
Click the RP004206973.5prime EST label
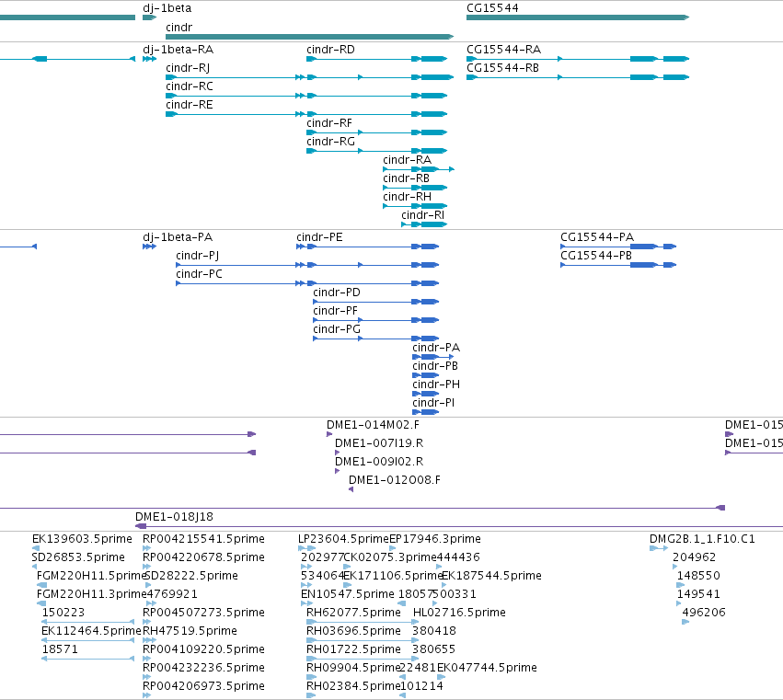pyautogui.click(x=203, y=686)
